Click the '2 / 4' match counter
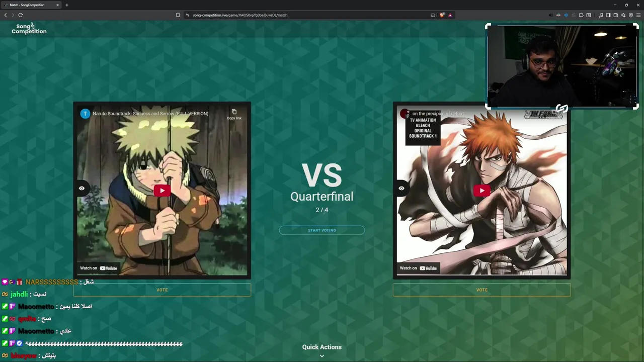 click(x=322, y=210)
